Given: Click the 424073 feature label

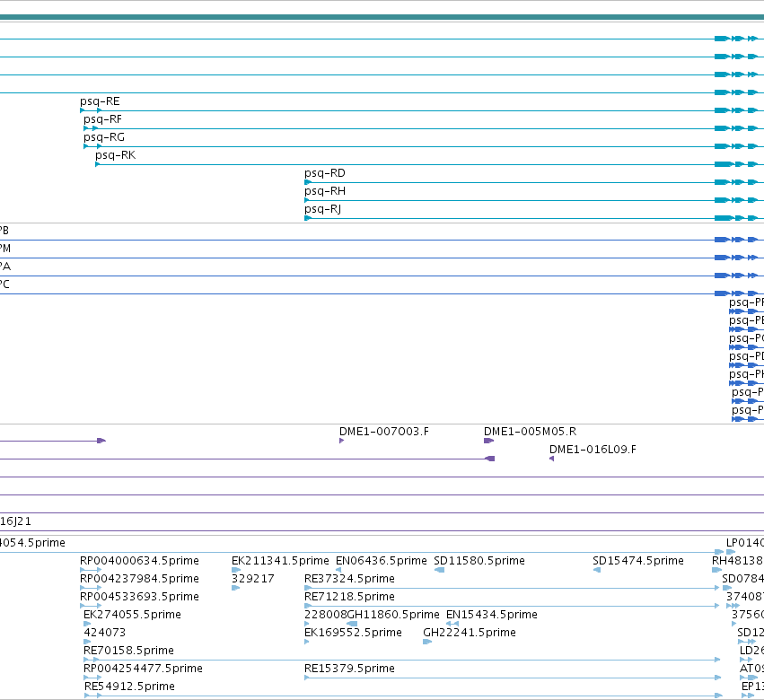Looking at the screenshot, I should pos(105,633).
